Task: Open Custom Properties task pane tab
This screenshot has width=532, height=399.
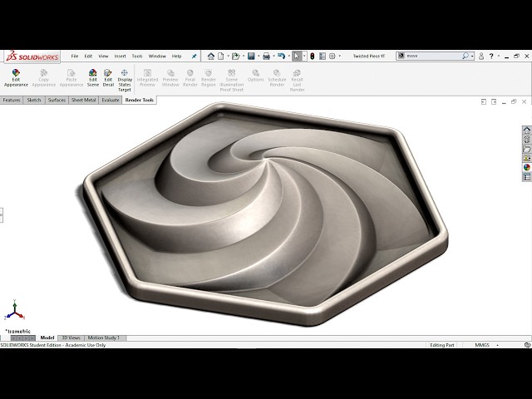Action: pyautogui.click(x=526, y=177)
